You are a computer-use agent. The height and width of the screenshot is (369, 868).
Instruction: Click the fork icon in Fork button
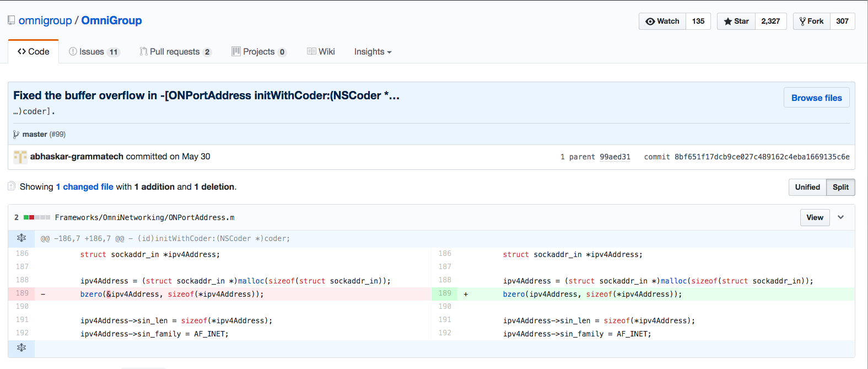(802, 22)
